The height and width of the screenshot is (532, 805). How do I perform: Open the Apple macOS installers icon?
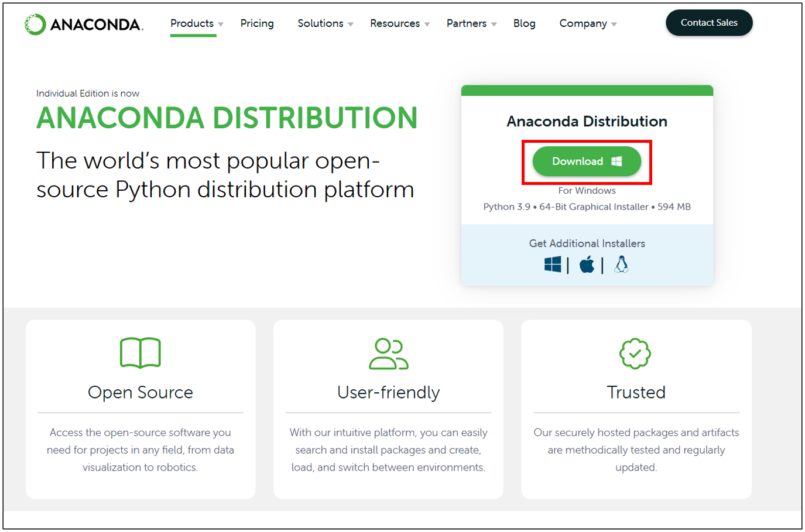point(587,265)
